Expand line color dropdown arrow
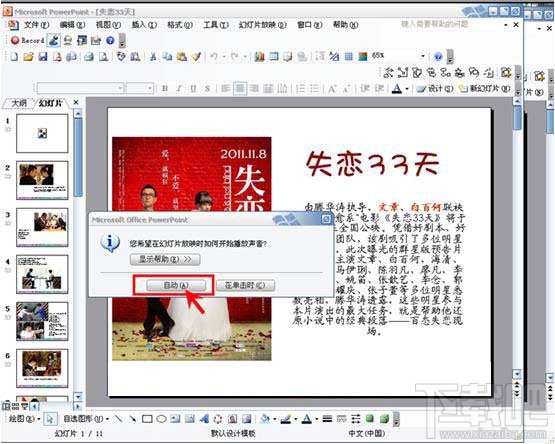The width and height of the screenshot is (555, 444). [x=296, y=420]
